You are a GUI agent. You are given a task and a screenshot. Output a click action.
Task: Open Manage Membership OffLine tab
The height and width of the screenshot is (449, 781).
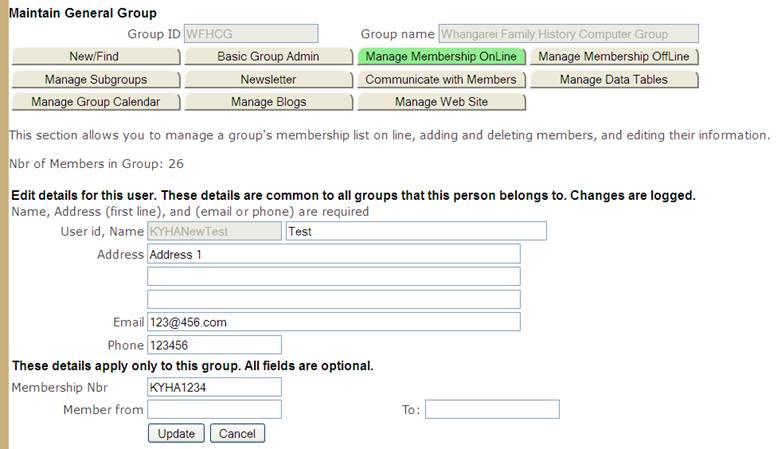(x=614, y=56)
